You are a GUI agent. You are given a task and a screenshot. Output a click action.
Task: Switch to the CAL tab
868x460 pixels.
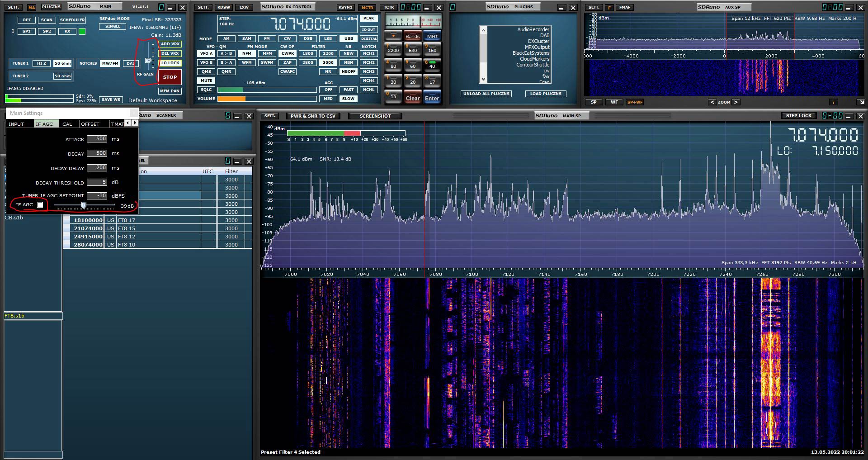pos(67,124)
